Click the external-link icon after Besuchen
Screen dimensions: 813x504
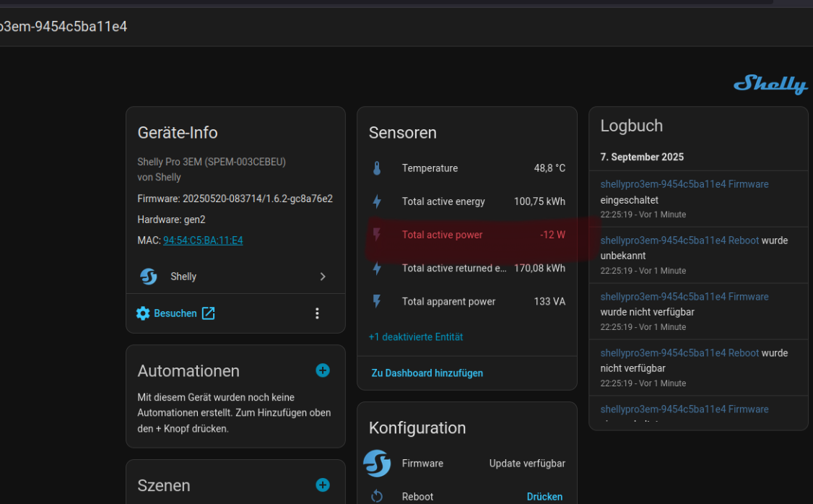pyautogui.click(x=208, y=313)
